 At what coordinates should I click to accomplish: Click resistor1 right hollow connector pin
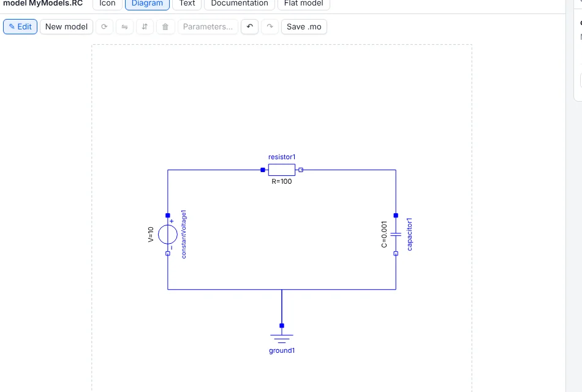(301, 170)
